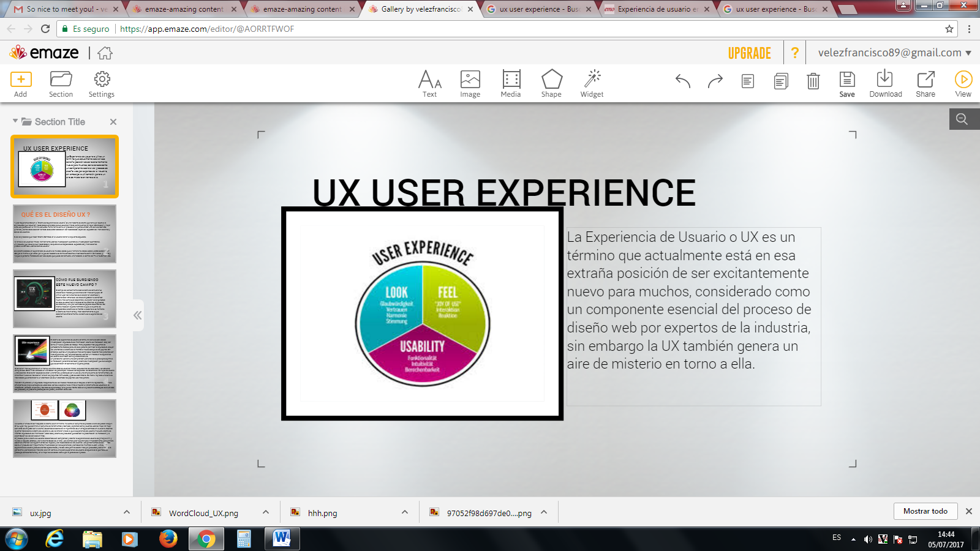Click the Mostrar todo button

click(x=925, y=511)
